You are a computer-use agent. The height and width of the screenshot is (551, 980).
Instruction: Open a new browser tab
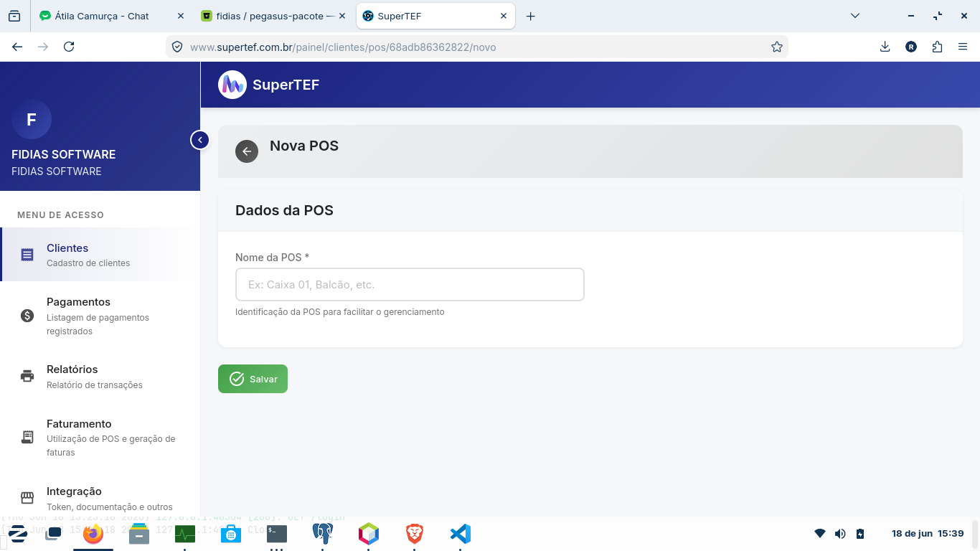click(530, 16)
